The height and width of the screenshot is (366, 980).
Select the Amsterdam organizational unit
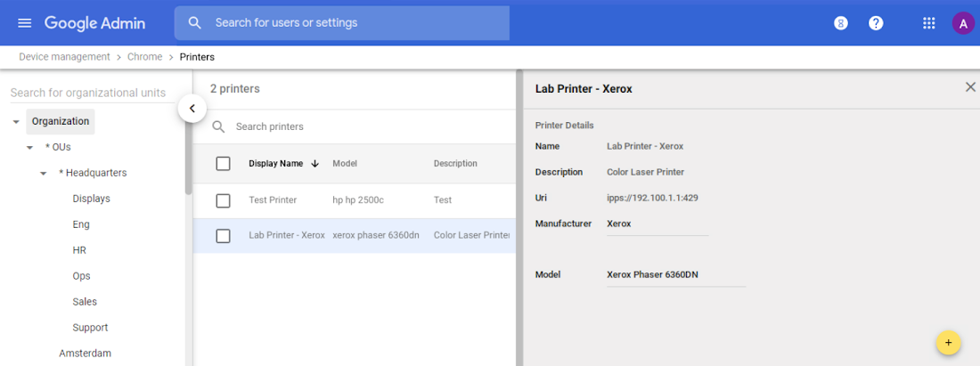[85, 354]
